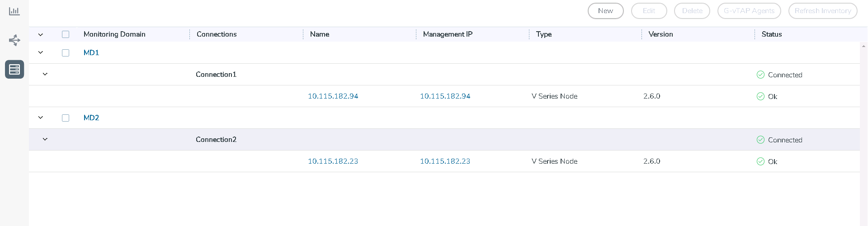
Task: Collapse the MD1 monitoring domain row
Action: [41, 53]
